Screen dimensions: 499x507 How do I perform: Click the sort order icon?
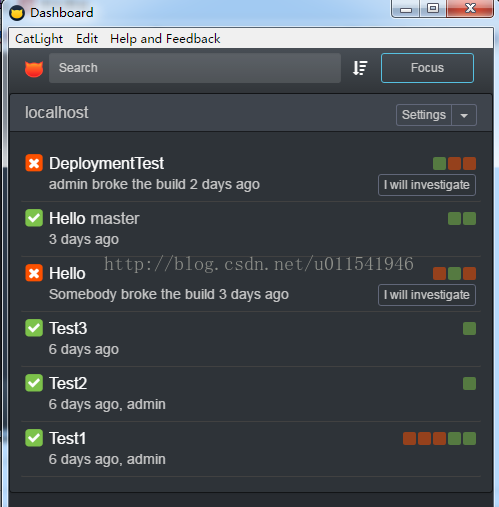(360, 68)
